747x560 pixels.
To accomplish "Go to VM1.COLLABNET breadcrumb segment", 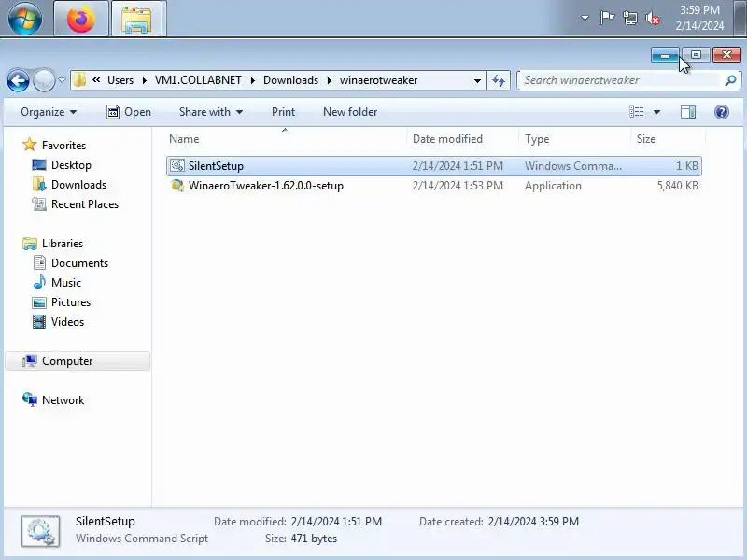I will (198, 80).
